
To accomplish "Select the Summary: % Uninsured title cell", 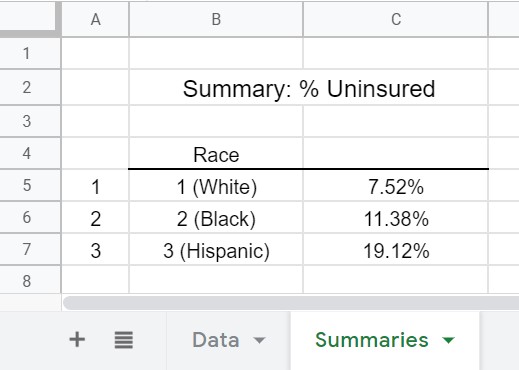I will click(309, 88).
